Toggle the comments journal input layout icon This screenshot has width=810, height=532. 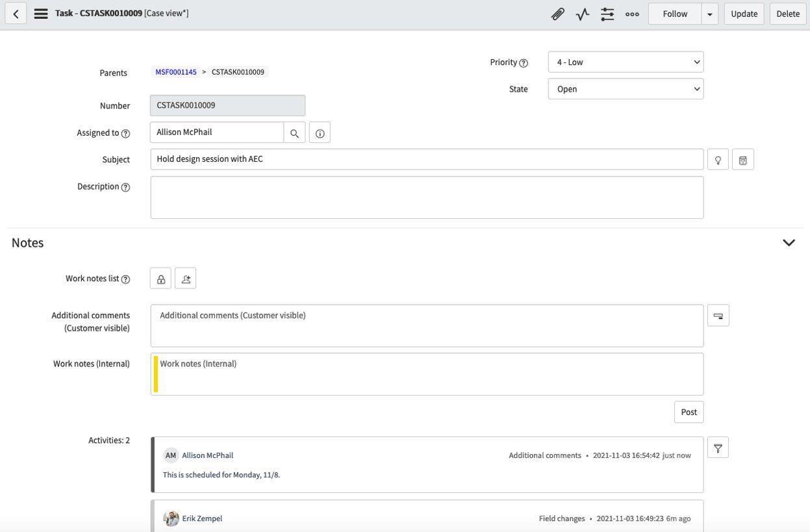(718, 315)
